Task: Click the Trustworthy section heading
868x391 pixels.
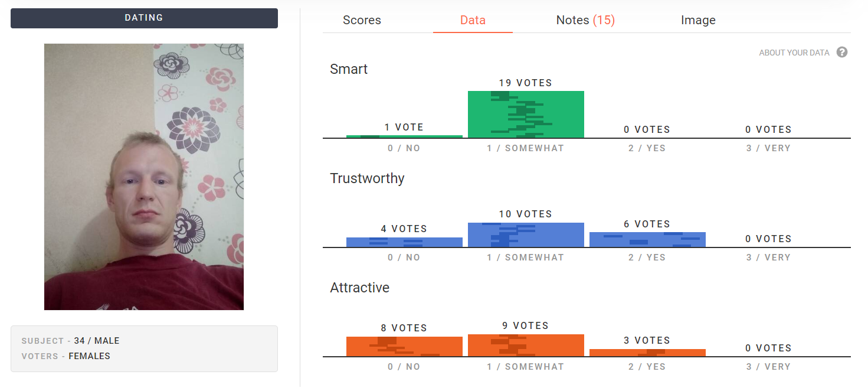Action: point(367,178)
